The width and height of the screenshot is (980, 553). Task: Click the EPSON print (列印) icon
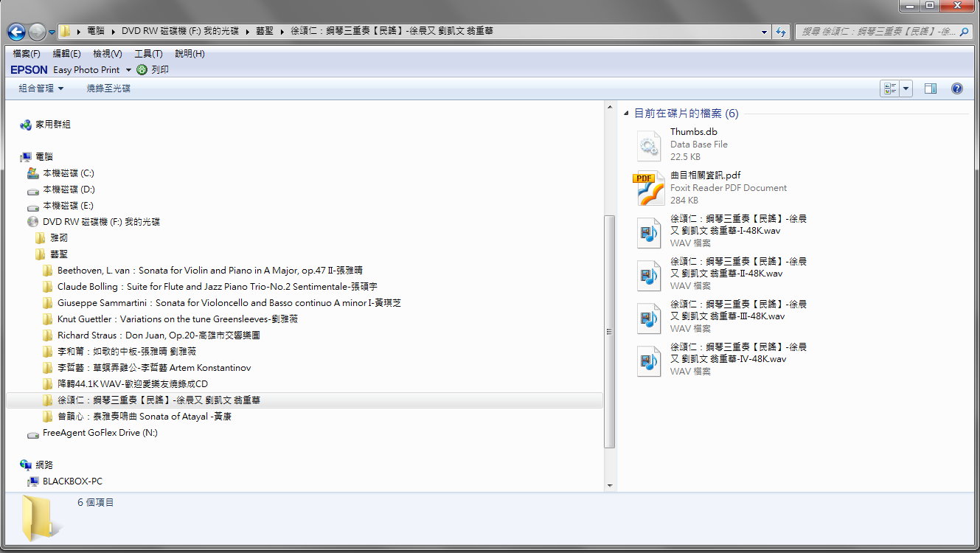tap(142, 70)
